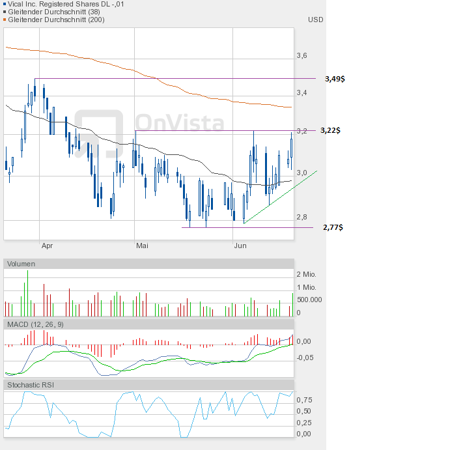Screen dimensions: 476x450
Task: Click the 0,75 Stochastic RSI axis label
Action: pos(304,400)
